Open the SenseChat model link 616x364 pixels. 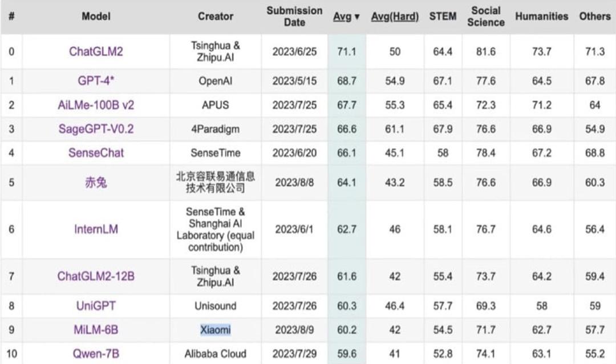click(96, 153)
